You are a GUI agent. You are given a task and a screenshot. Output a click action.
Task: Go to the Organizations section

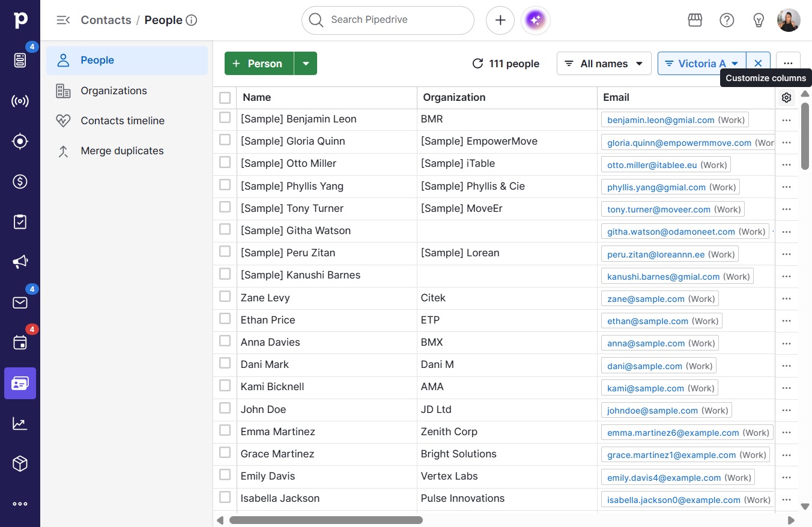click(127, 91)
